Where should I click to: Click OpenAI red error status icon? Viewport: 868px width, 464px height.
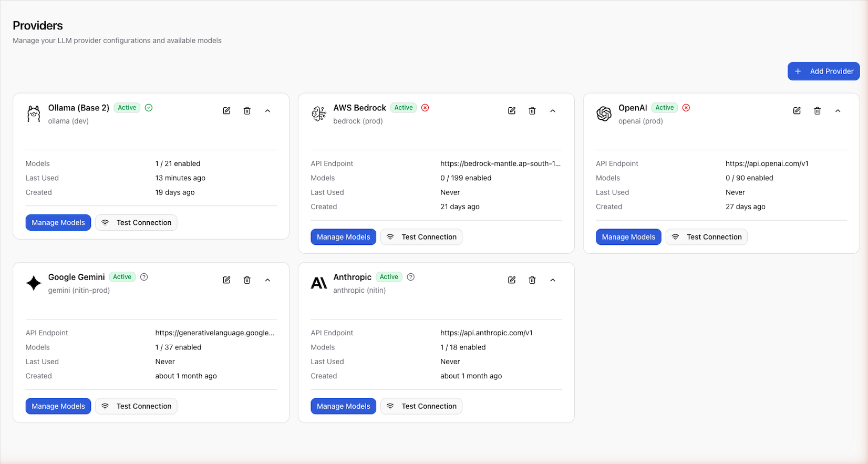click(686, 108)
